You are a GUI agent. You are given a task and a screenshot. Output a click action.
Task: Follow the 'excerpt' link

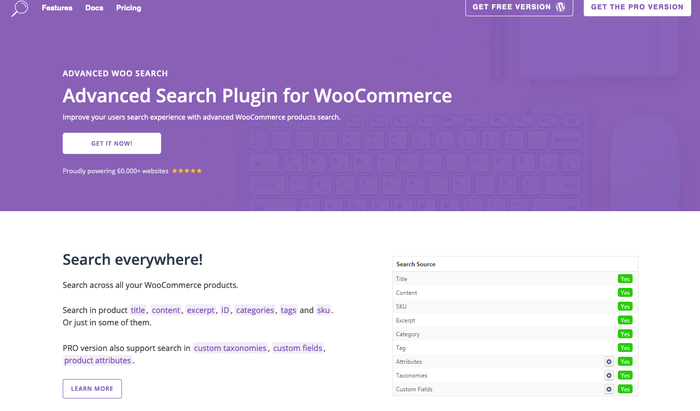click(x=200, y=310)
